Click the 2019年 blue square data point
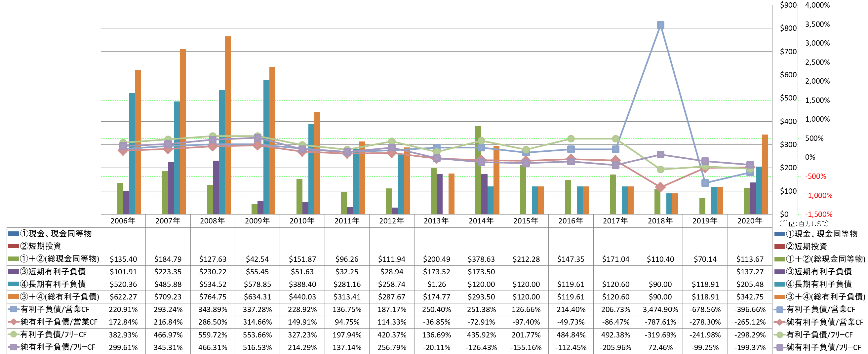 click(705, 183)
